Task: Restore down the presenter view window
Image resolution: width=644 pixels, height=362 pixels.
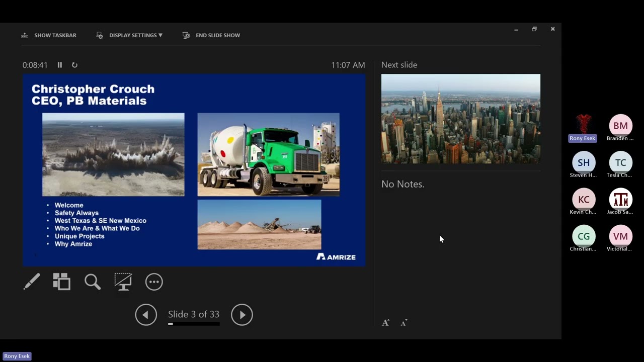Action: (534, 29)
